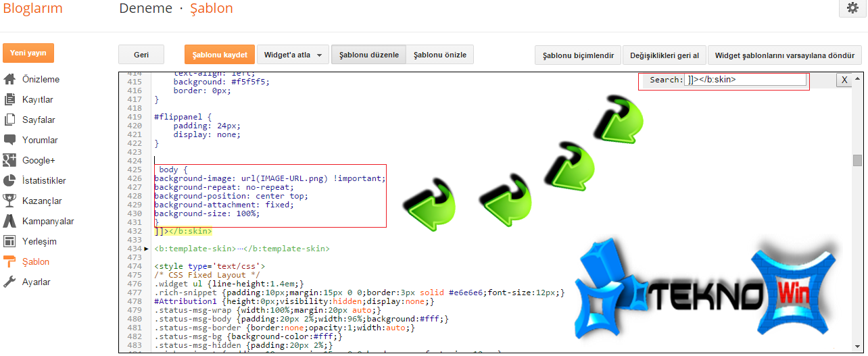Go to Sayfalar section
The height and width of the screenshot is (356, 868).
coord(39,120)
